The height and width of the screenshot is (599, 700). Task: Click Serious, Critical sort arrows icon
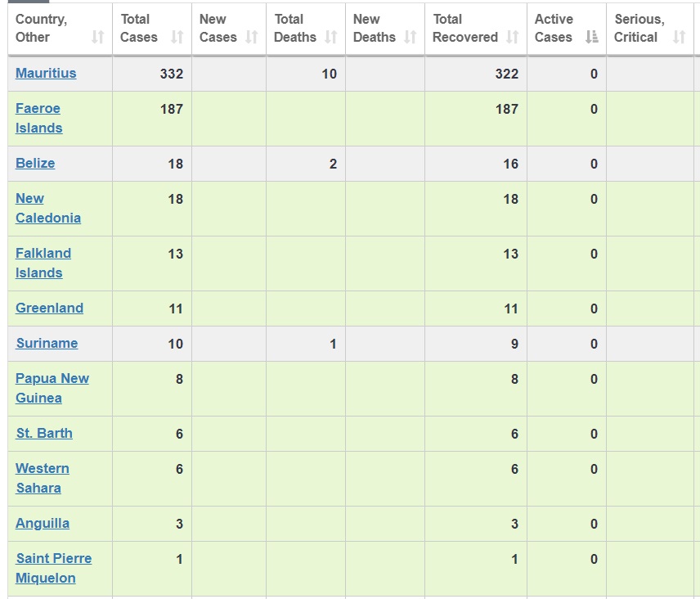click(679, 37)
